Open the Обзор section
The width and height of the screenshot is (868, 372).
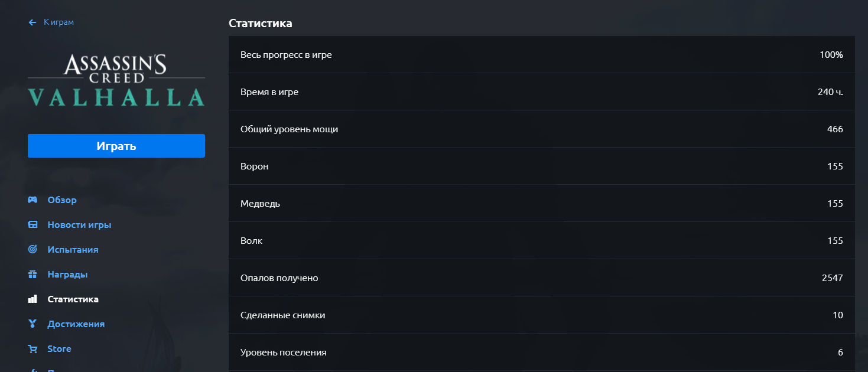(x=62, y=200)
